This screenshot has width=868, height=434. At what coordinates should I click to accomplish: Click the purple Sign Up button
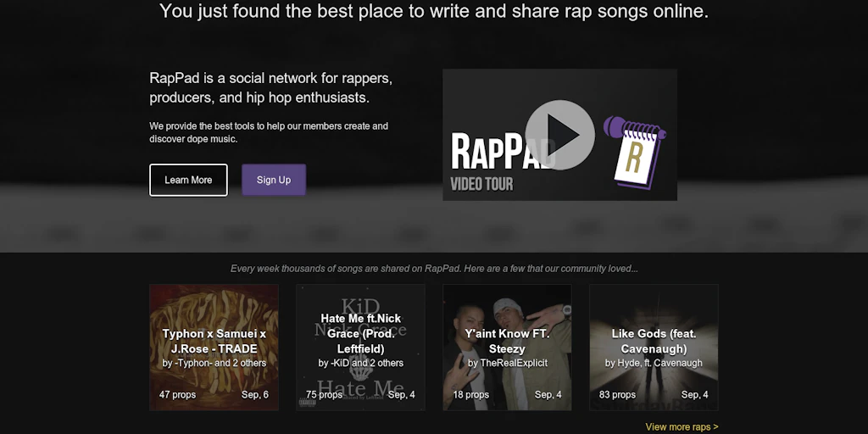tap(274, 180)
